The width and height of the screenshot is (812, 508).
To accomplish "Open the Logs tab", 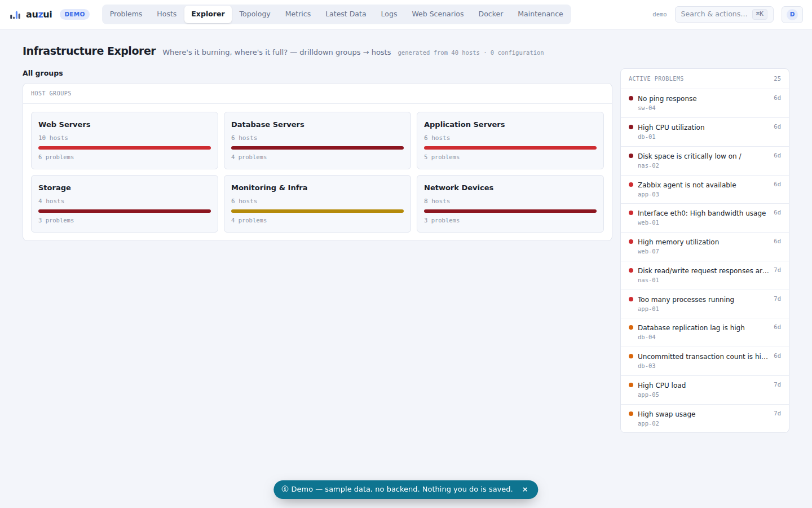I will click(389, 14).
